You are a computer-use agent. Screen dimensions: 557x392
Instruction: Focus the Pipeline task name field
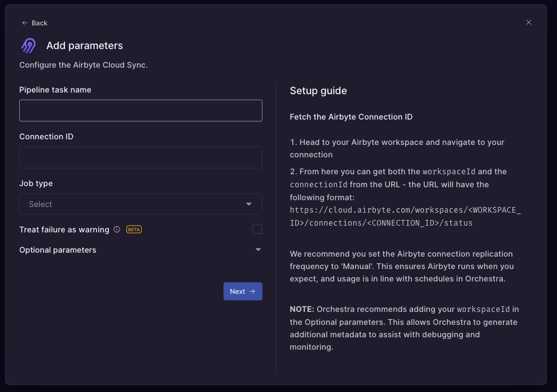click(141, 111)
